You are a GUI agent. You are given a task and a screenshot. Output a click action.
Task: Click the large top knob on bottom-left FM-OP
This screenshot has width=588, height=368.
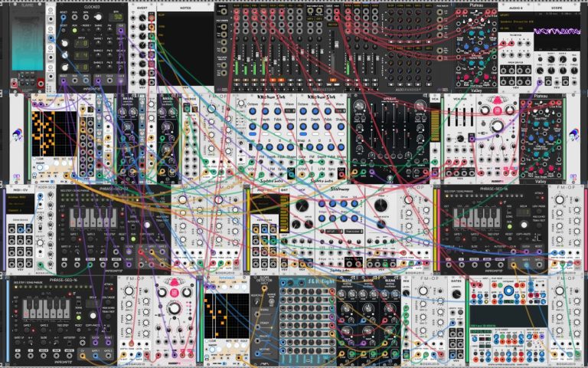[129, 291]
